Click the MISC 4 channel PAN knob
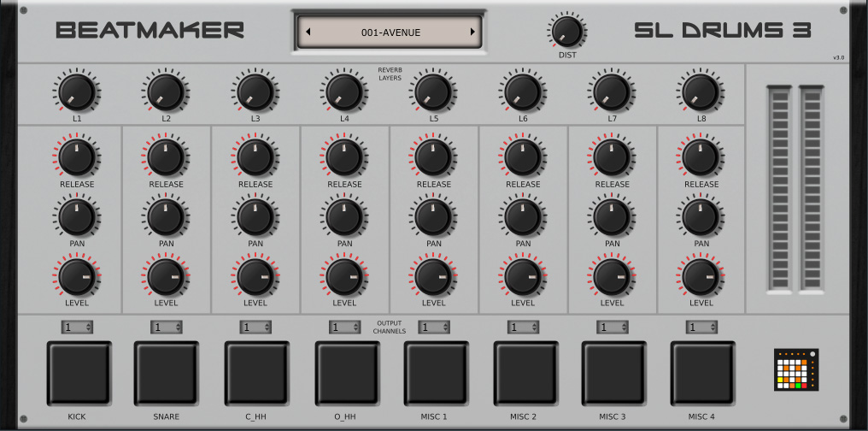 701,216
